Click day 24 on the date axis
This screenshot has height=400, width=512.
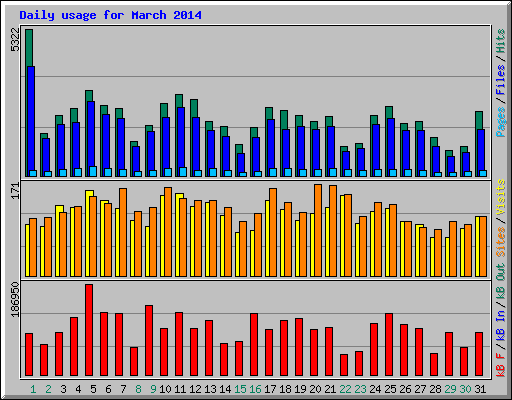tap(375, 389)
